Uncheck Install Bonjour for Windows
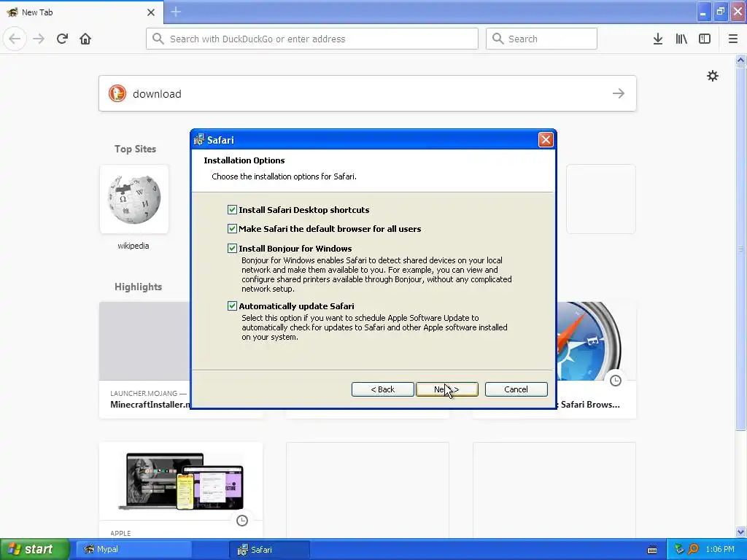 pos(232,248)
